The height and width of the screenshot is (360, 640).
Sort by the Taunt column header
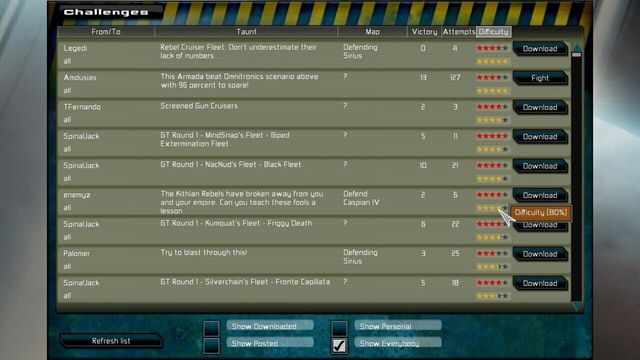[246, 31]
